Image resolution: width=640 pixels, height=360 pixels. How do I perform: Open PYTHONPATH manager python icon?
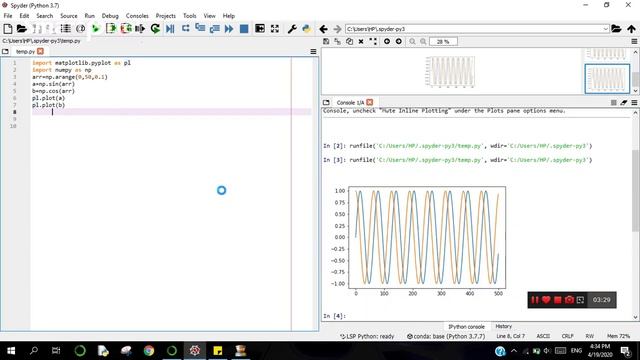306,29
